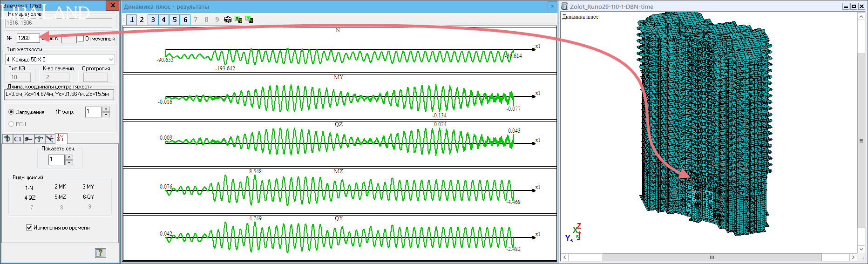Click the camera snapshot icon in results toolbar
868x264 pixels.
228,20
